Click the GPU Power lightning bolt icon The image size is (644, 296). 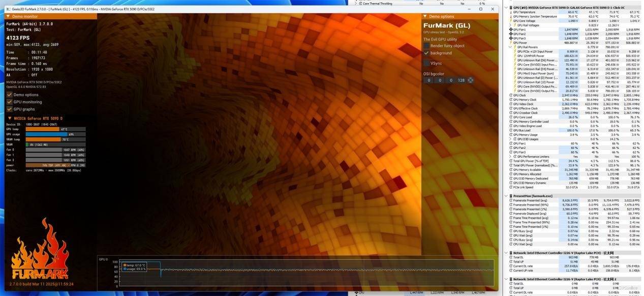[511, 43]
